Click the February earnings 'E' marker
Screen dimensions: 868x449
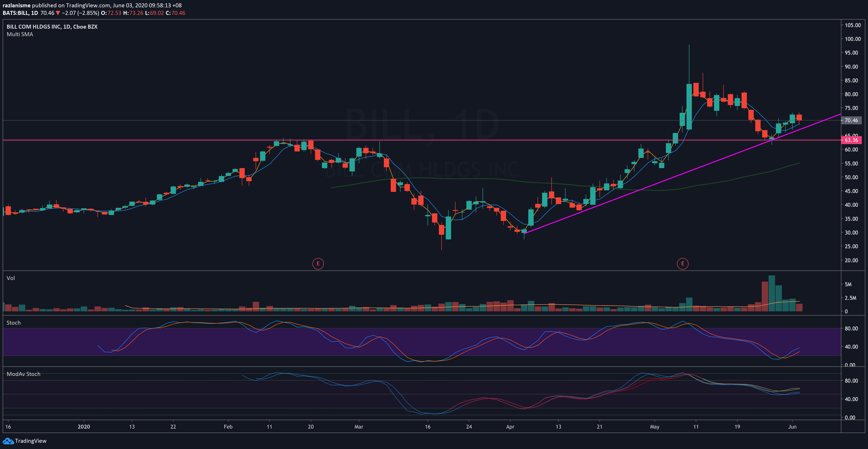pos(318,263)
